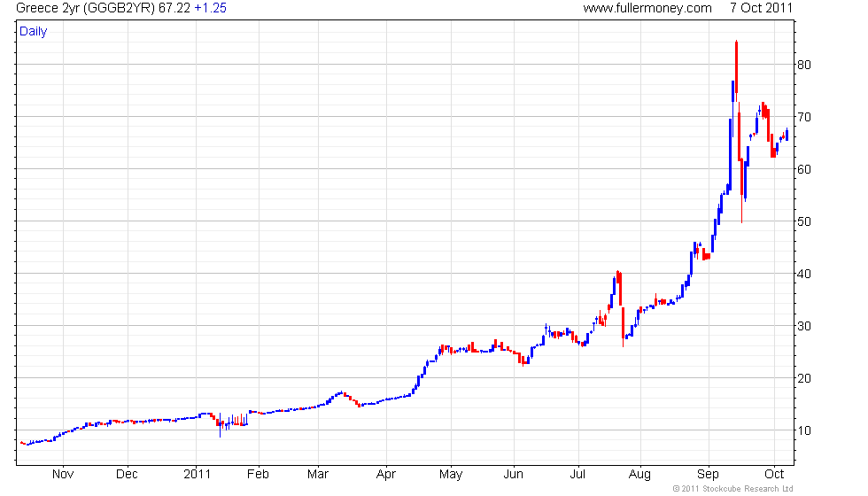Select the 'Sep' x-axis label
This screenshot has height=496, width=868.
[x=708, y=475]
